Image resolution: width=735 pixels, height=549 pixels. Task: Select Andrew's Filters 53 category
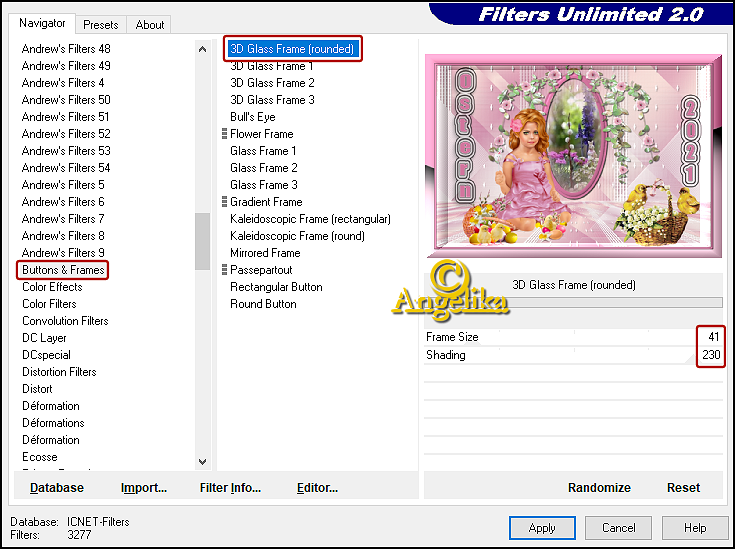click(x=66, y=151)
